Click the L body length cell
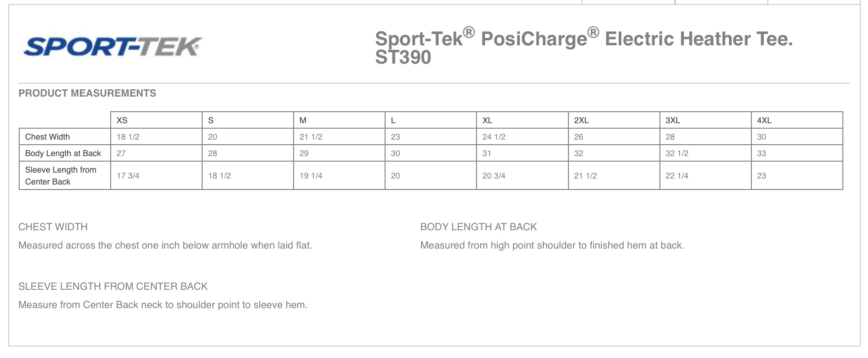Image resolution: width=868 pixels, height=358 pixels. coord(396,153)
